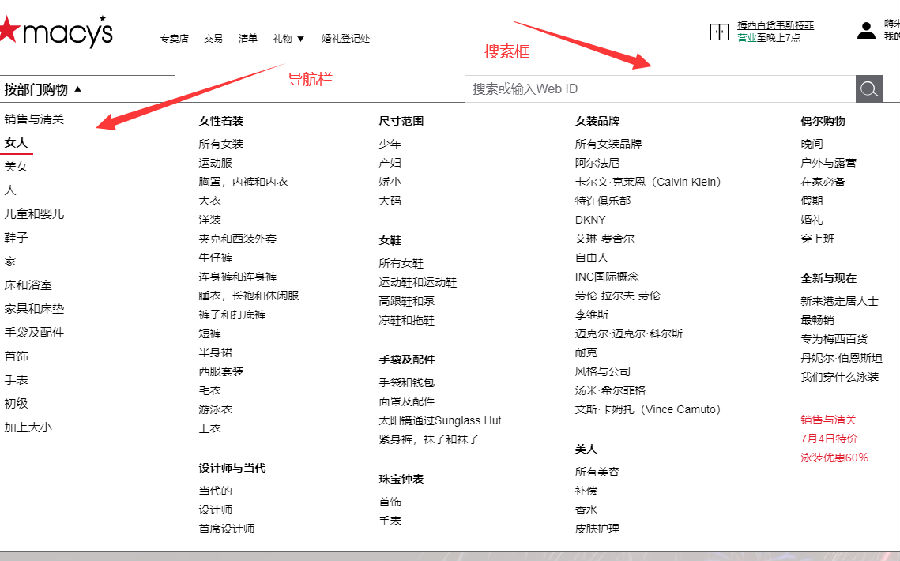Open 晚间 under 偶尔购物
Screen dimensions: 900x561
tap(812, 144)
